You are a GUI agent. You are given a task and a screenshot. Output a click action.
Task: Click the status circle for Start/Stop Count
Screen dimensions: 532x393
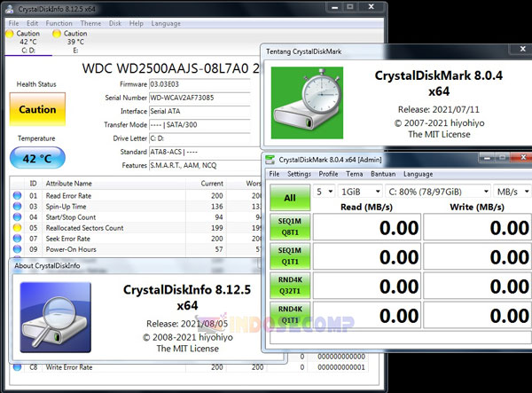(17, 216)
